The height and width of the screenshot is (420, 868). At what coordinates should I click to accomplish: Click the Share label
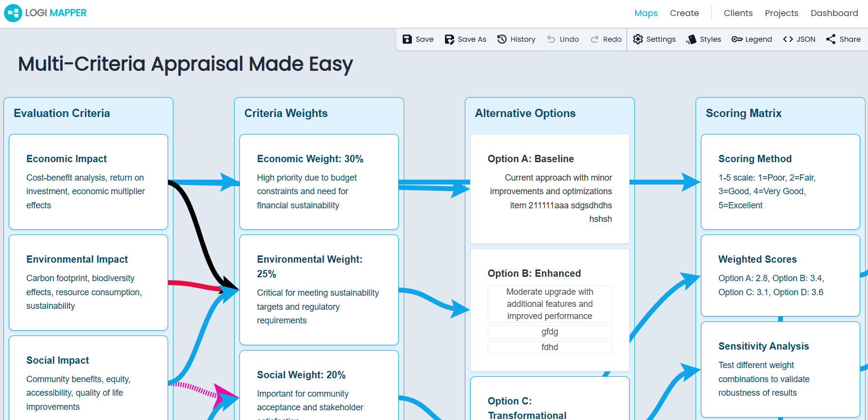[850, 39]
